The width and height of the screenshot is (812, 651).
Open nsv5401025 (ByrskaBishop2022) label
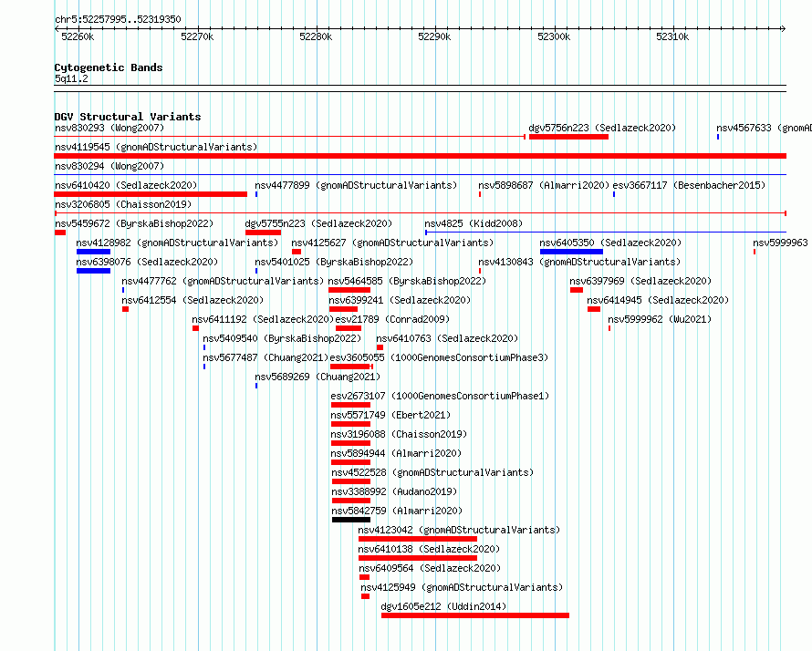(x=334, y=262)
